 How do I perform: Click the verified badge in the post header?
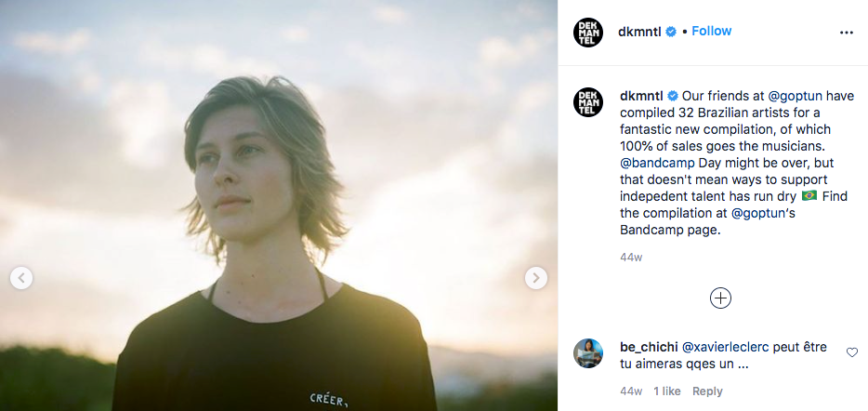click(x=672, y=32)
